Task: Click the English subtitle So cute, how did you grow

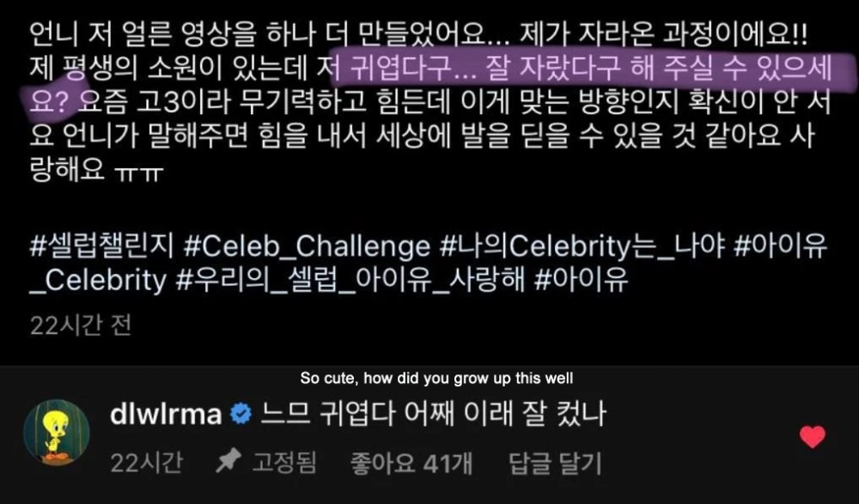Action: (407, 379)
